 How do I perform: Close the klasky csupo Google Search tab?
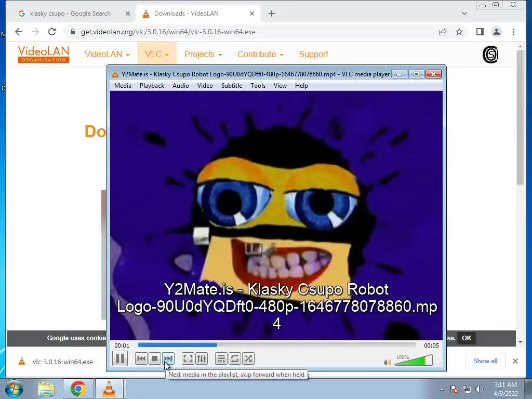[x=128, y=14]
